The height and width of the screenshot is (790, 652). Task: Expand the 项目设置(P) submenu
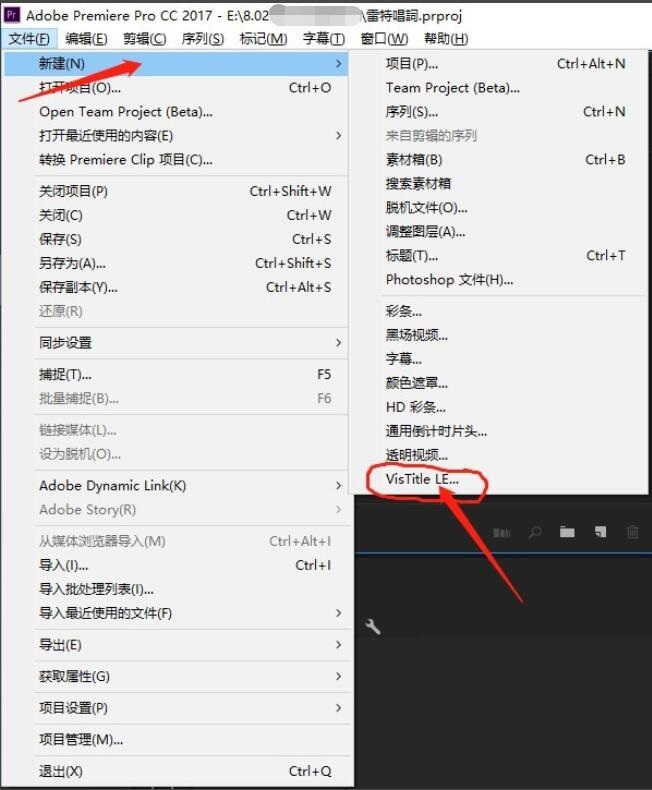[176, 708]
